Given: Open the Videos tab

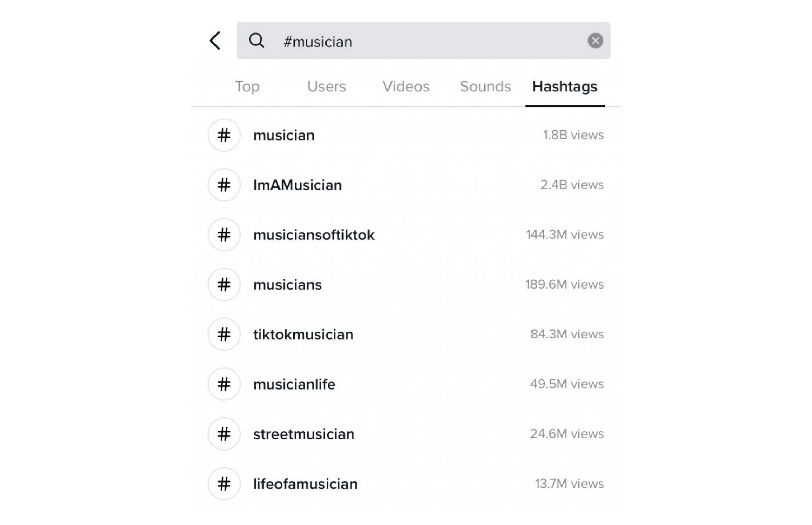Looking at the screenshot, I should 406,87.
